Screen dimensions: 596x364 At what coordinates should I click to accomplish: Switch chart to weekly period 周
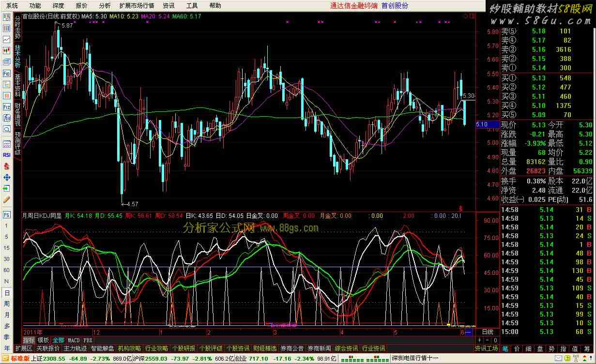click(x=7, y=303)
